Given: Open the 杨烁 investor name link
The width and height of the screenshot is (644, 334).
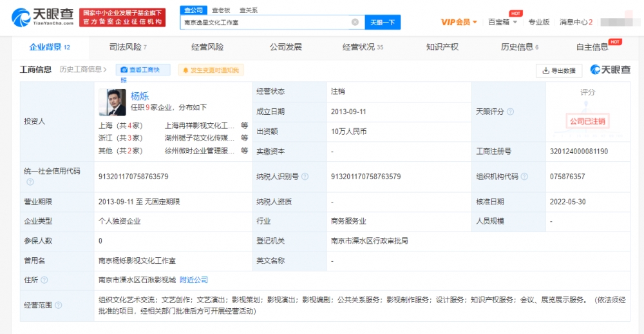Looking at the screenshot, I should tap(140, 96).
